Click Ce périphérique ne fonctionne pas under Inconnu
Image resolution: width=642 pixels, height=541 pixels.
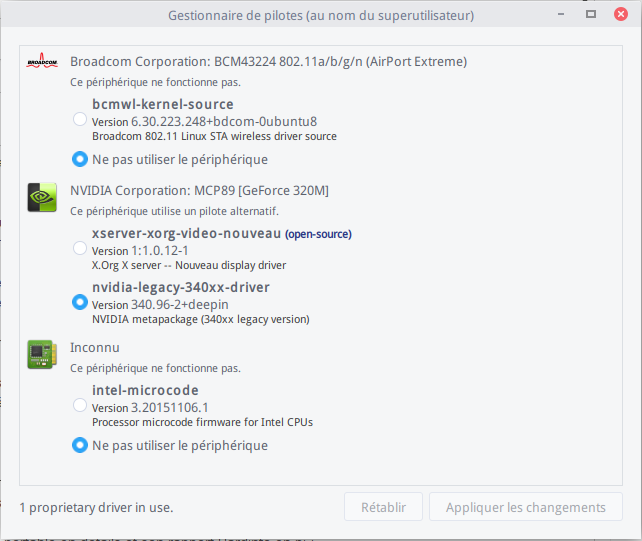coord(155,368)
